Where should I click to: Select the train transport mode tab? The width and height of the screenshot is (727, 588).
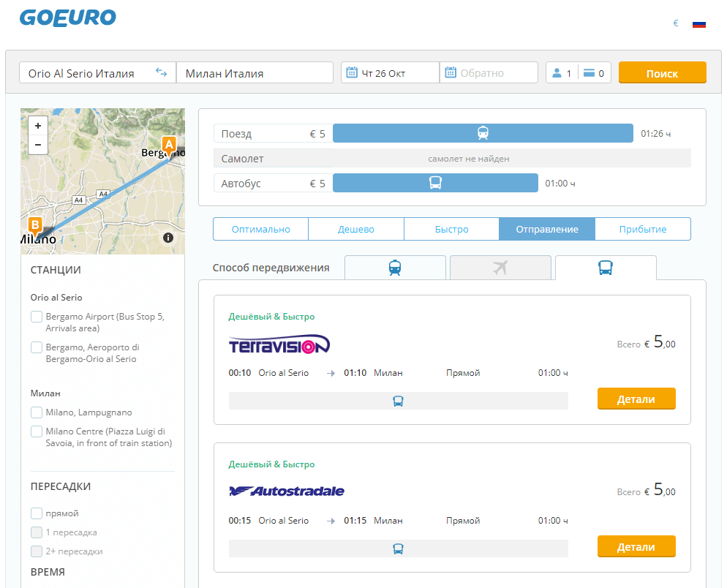(395, 268)
